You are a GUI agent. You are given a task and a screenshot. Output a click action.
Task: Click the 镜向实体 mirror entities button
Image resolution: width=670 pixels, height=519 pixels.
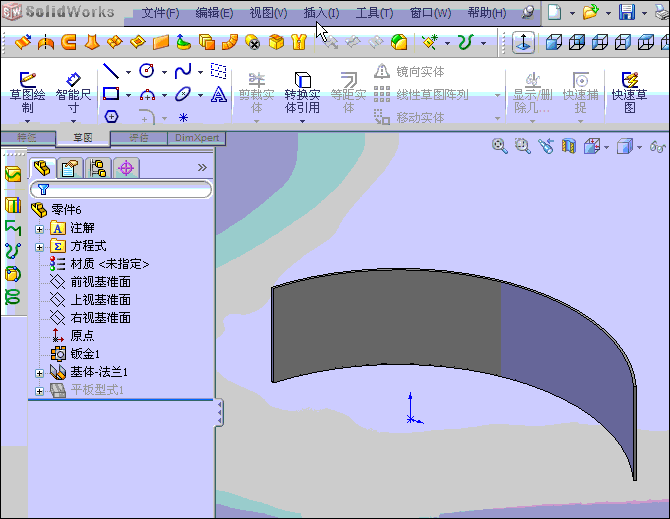(x=409, y=71)
